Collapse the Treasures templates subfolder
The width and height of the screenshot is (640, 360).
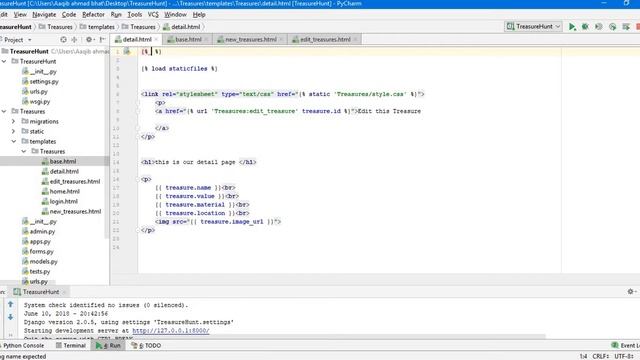coord(24,151)
